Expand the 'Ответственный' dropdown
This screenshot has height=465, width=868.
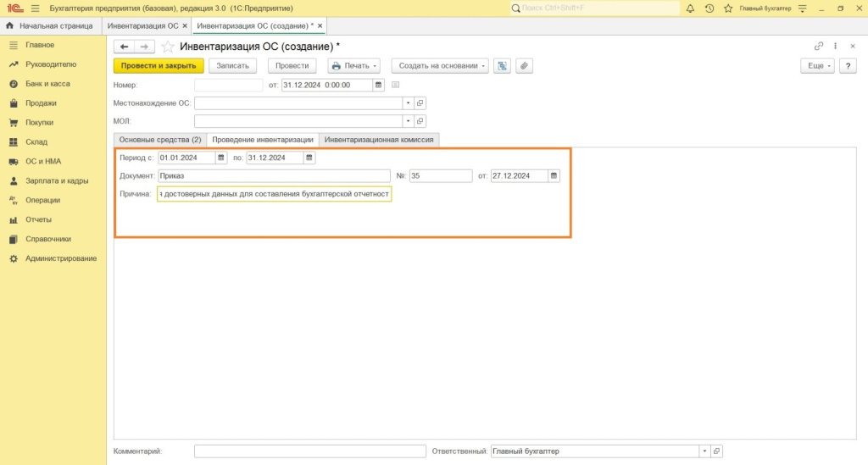coord(704,451)
